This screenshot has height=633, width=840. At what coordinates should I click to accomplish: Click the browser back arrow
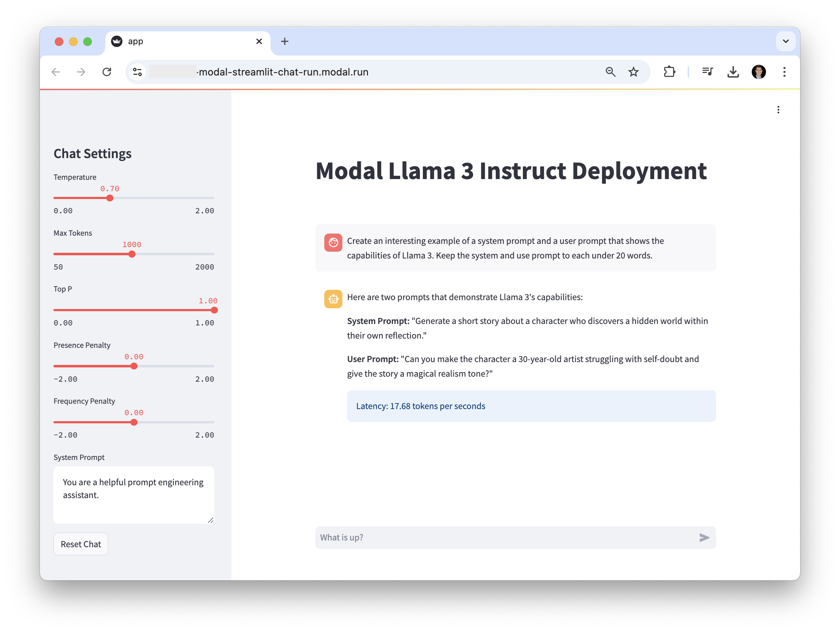point(56,72)
